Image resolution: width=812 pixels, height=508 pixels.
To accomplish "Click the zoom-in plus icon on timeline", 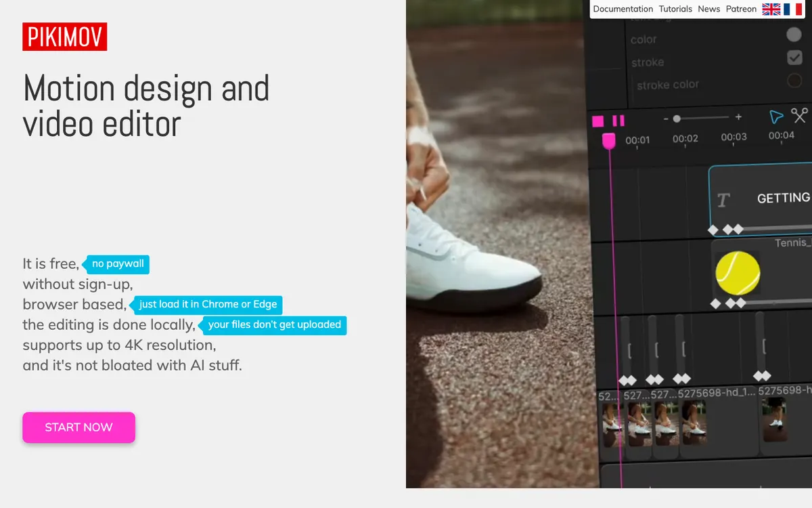I will 738,118.
